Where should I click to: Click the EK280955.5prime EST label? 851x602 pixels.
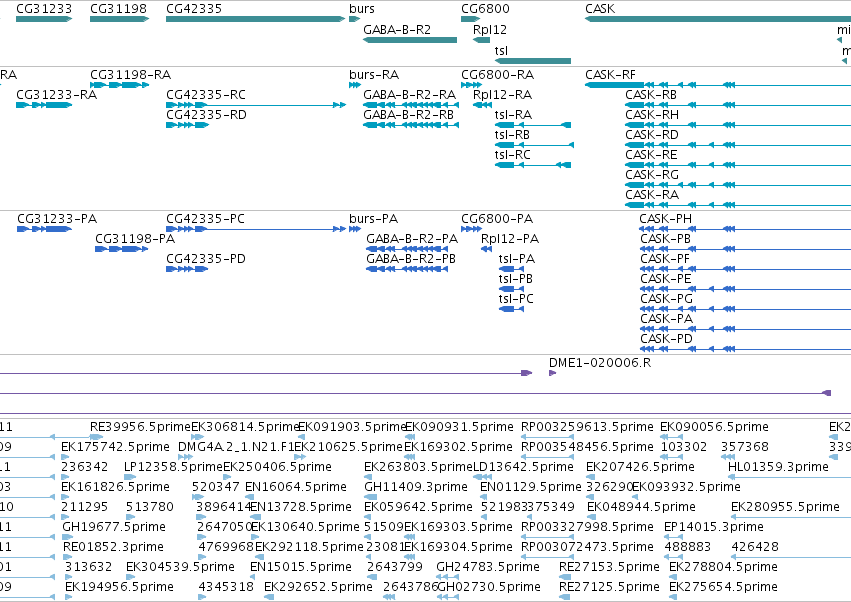(785, 507)
